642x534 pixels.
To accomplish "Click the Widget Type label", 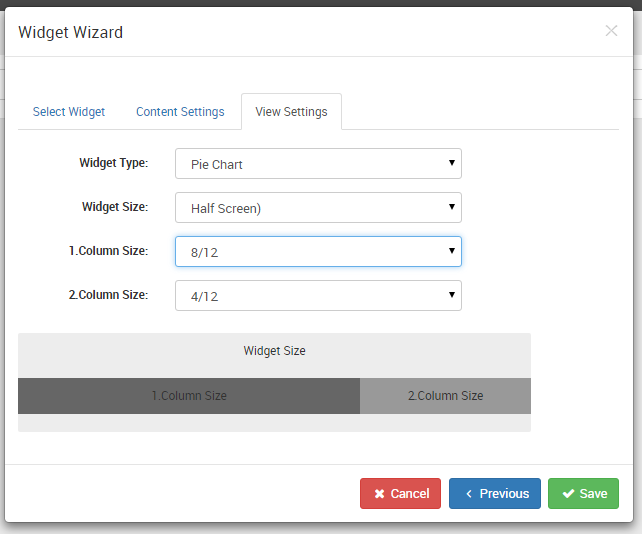I will (114, 163).
